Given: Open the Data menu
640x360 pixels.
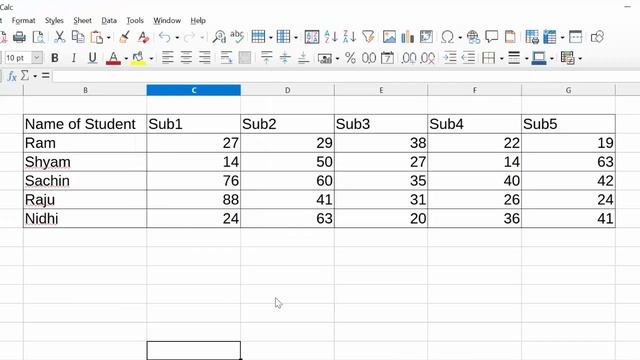Looking at the screenshot, I should 109,20.
